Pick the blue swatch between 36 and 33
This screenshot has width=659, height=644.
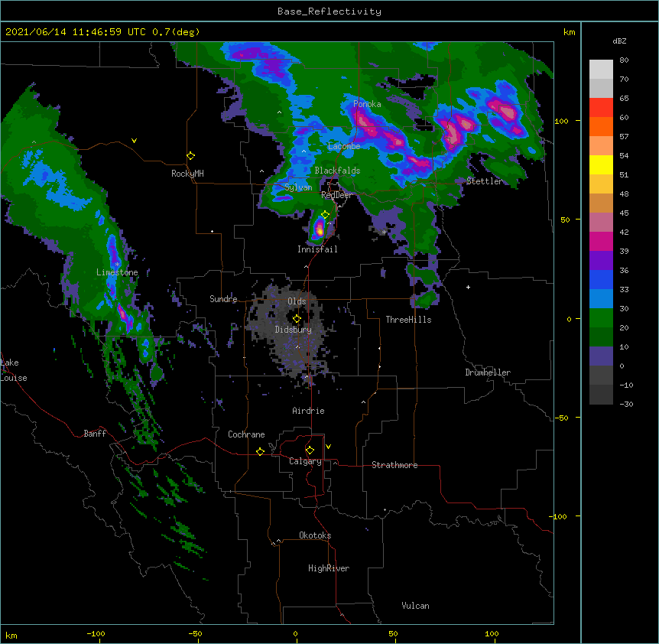[601, 279]
